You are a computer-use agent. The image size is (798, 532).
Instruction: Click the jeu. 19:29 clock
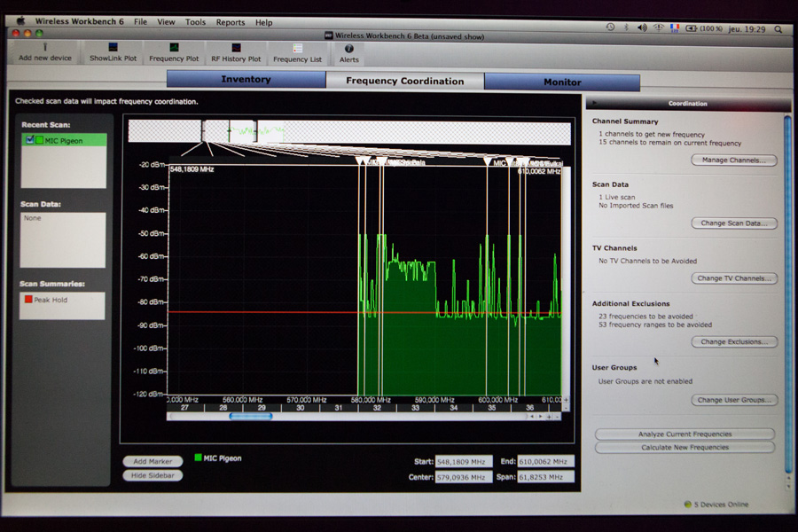point(747,29)
